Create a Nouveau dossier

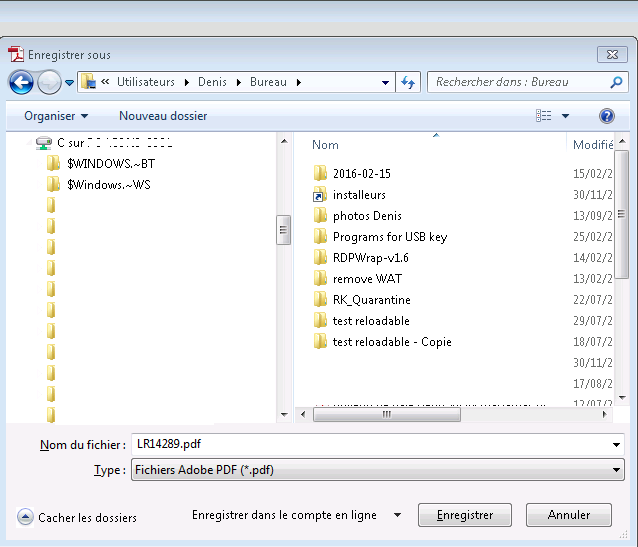click(163, 116)
